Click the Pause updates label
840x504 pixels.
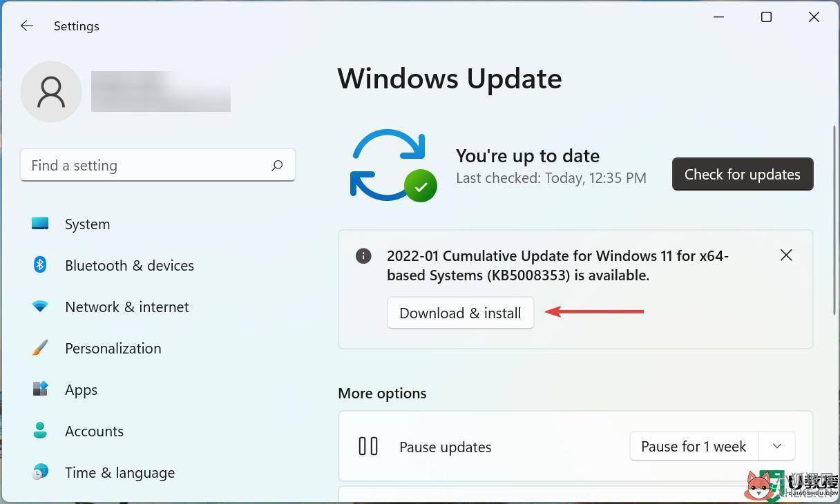[x=446, y=447]
